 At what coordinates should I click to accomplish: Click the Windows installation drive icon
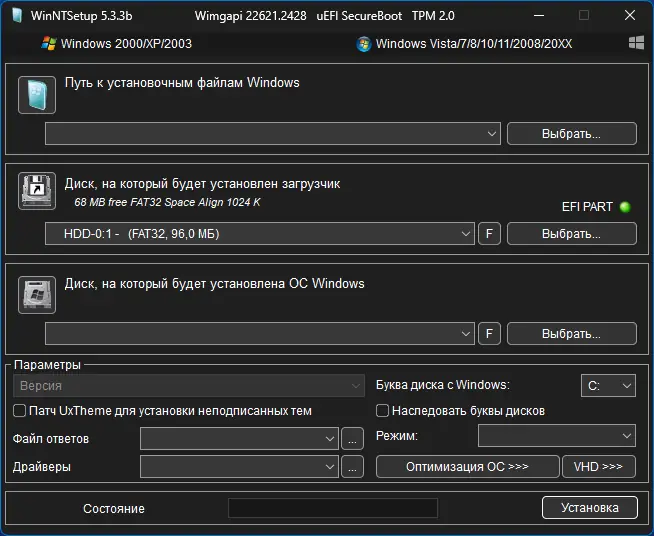pyautogui.click(x=37, y=294)
